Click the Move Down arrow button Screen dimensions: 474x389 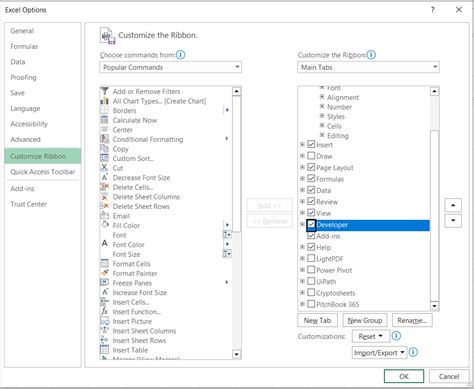(453, 221)
